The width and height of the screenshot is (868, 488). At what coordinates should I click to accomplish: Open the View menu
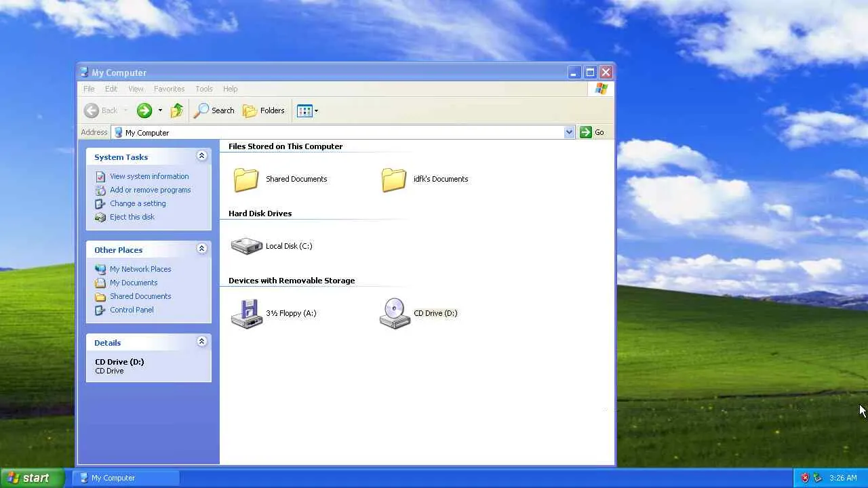coord(136,89)
